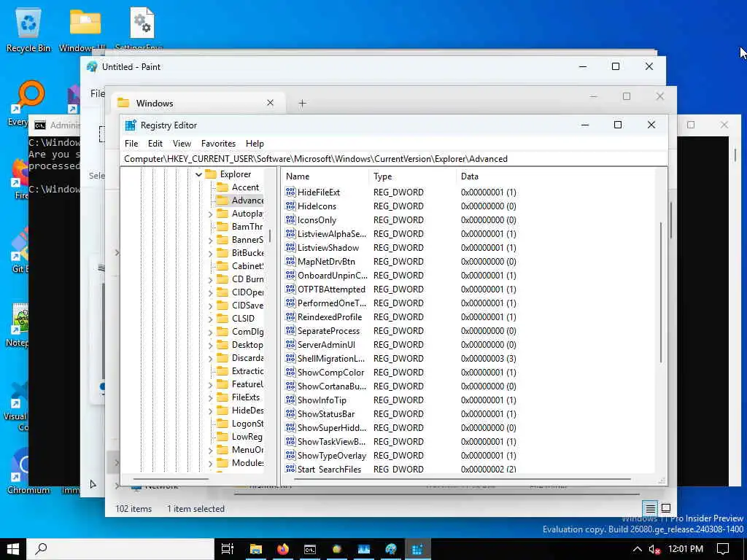The height and width of the screenshot is (560, 747).
Task: Click the ShowInfoTip DWORD value icon
Action: coord(290,400)
